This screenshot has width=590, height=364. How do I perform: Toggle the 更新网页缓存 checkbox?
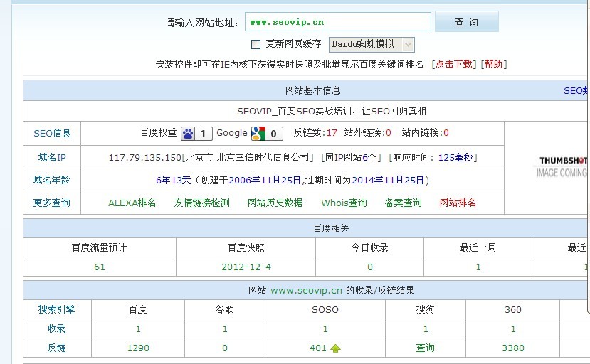[x=256, y=45]
